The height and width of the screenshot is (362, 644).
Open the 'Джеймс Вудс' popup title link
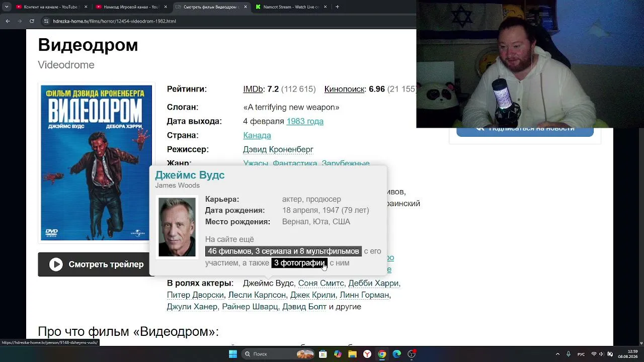tap(190, 175)
